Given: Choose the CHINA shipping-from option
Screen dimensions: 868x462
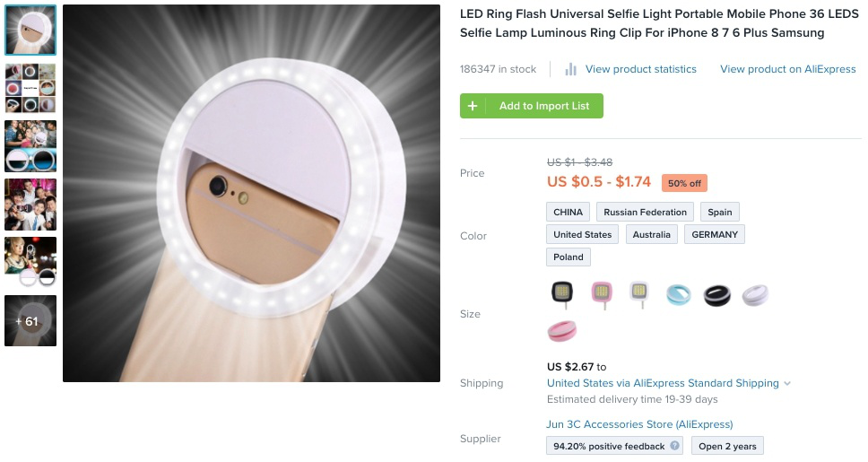Looking at the screenshot, I should tap(568, 213).
